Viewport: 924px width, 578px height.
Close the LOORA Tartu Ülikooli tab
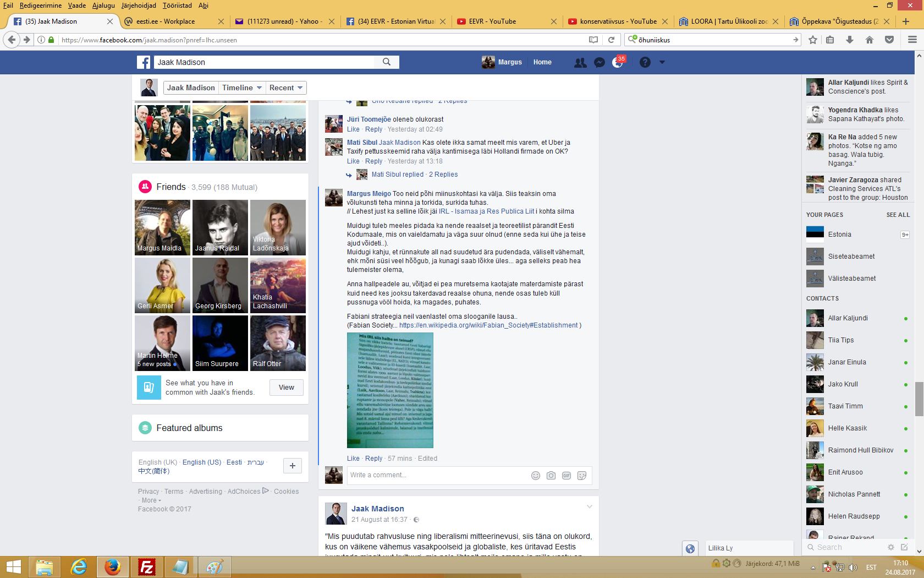point(776,21)
